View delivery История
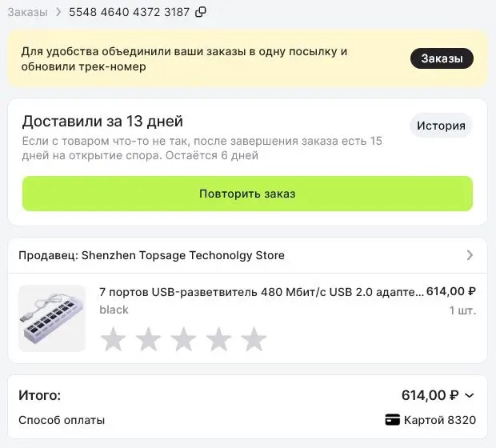 [x=441, y=126]
